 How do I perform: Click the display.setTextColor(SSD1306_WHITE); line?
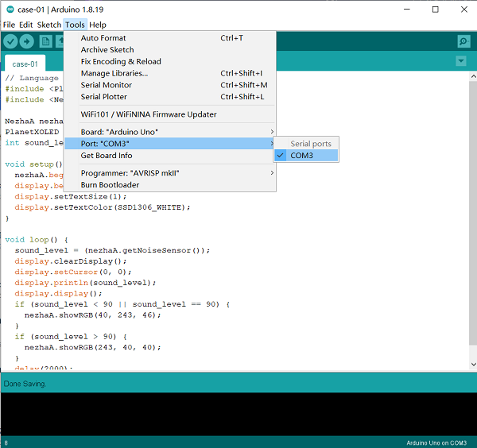pos(103,207)
